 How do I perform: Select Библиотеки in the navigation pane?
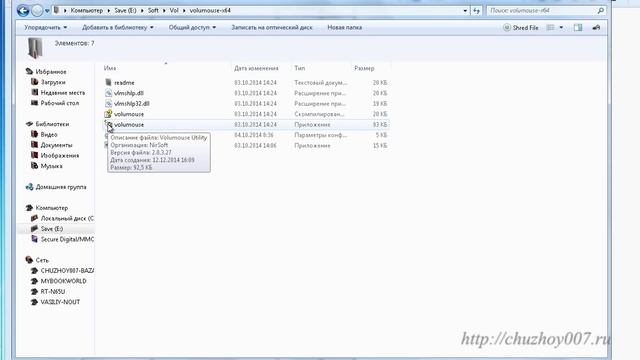click(x=52, y=124)
